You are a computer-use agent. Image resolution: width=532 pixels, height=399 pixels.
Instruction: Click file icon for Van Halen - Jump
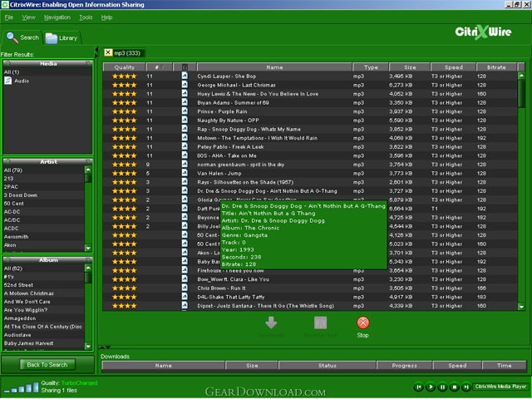point(185,173)
